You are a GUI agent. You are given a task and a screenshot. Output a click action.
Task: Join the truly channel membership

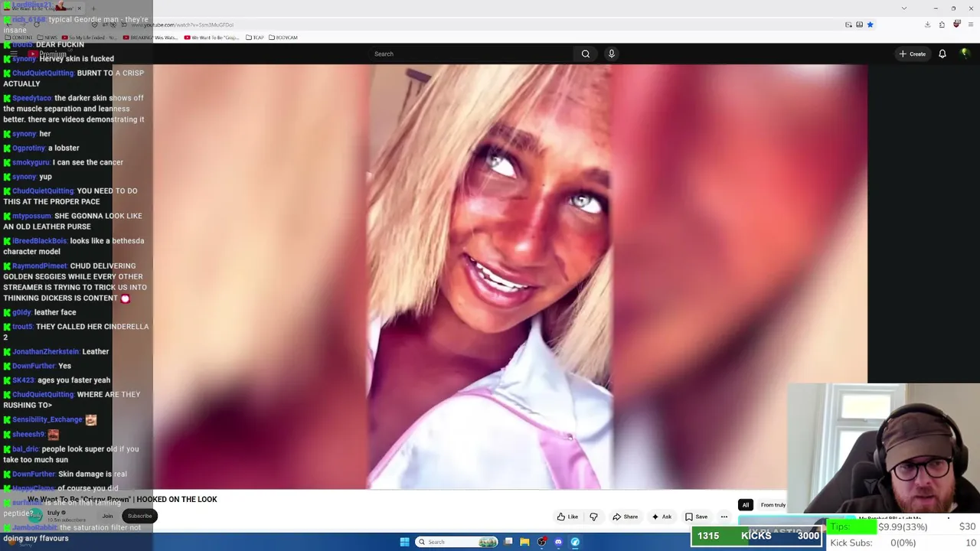click(x=107, y=516)
